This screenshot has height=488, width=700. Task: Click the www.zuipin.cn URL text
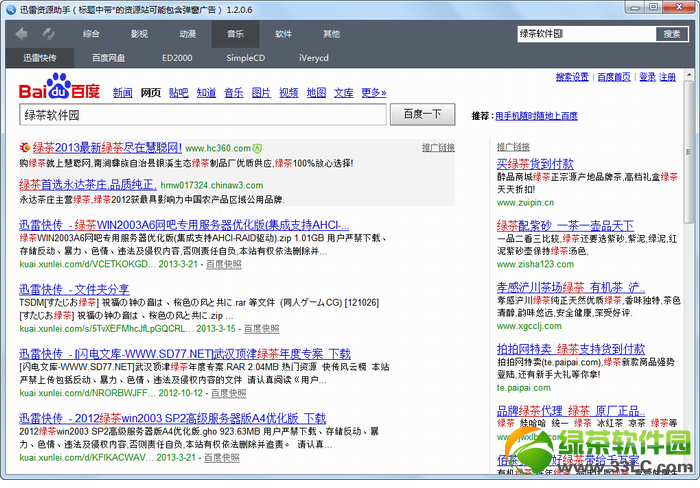pos(525,203)
